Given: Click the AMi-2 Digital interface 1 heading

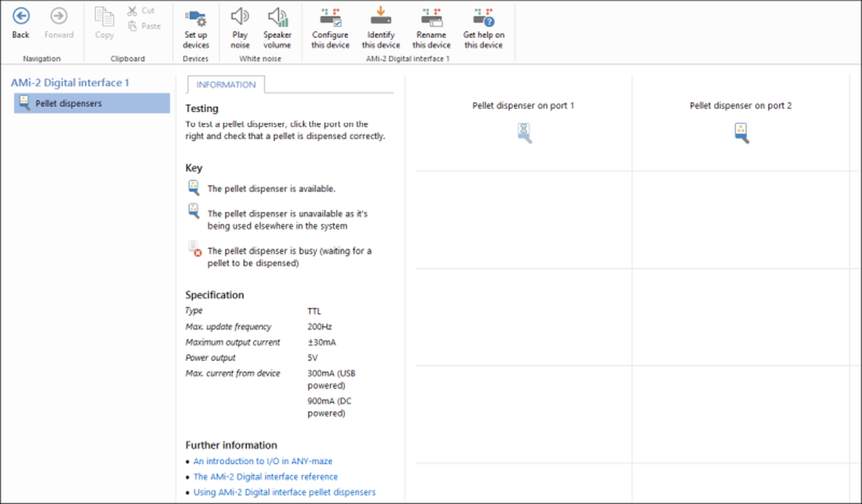Looking at the screenshot, I should click(70, 82).
